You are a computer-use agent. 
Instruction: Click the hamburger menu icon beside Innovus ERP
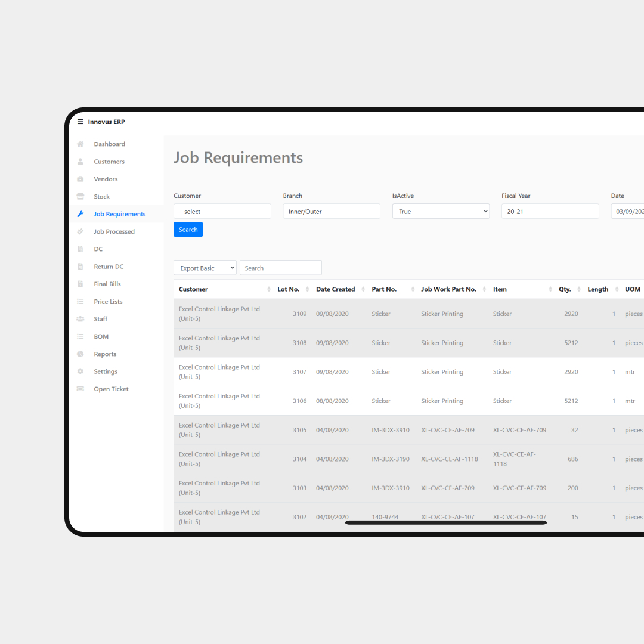click(x=80, y=122)
